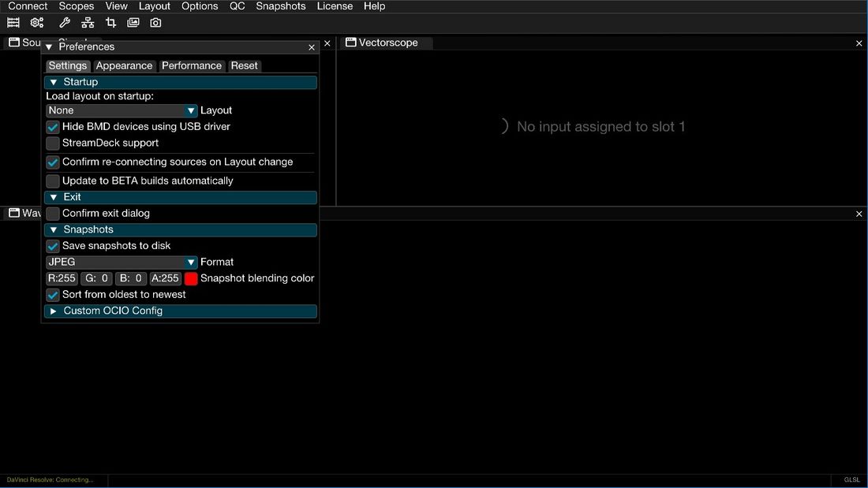Click the Waveform panel window icon

tap(14, 212)
